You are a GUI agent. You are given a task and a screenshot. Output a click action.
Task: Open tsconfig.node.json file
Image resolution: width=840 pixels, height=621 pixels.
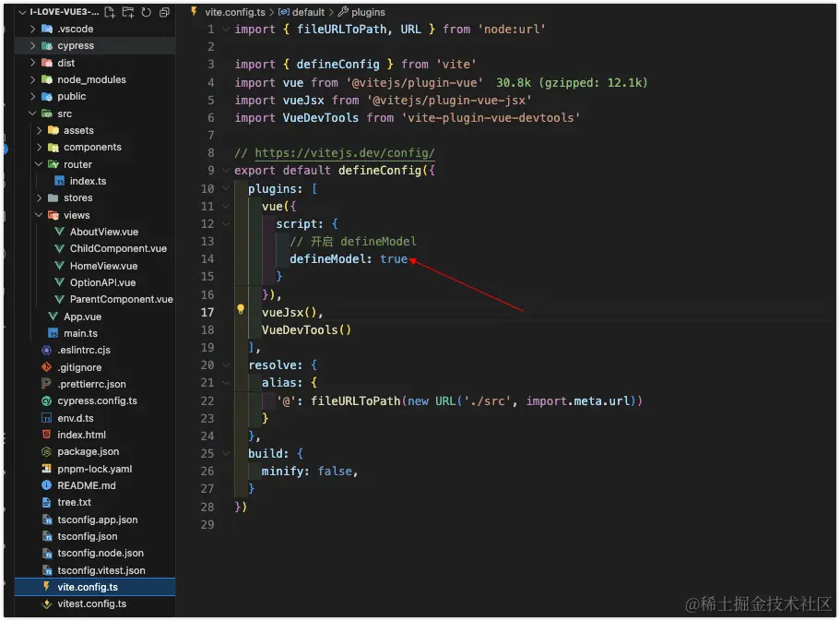point(101,553)
